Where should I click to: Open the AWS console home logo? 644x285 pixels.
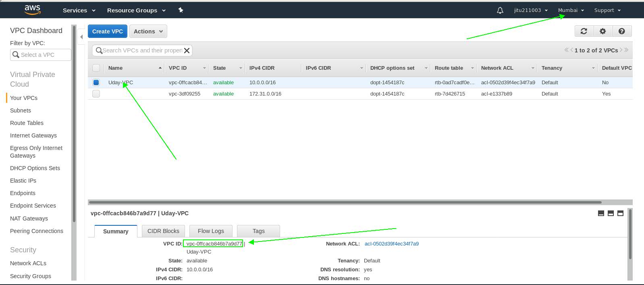pos(32,10)
